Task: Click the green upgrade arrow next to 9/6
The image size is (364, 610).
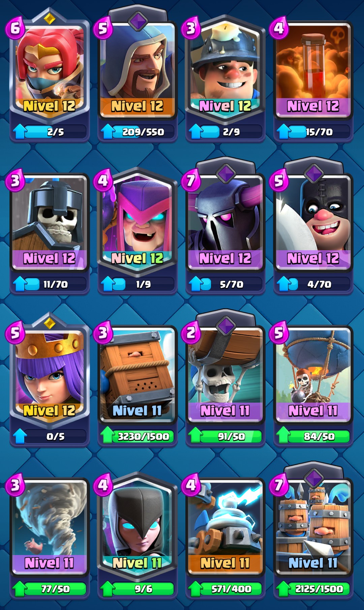Action: click(108, 589)
